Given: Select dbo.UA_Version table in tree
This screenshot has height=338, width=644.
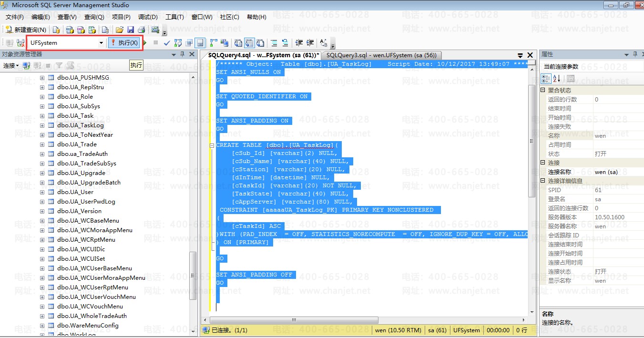Looking at the screenshot, I should click(79, 211).
